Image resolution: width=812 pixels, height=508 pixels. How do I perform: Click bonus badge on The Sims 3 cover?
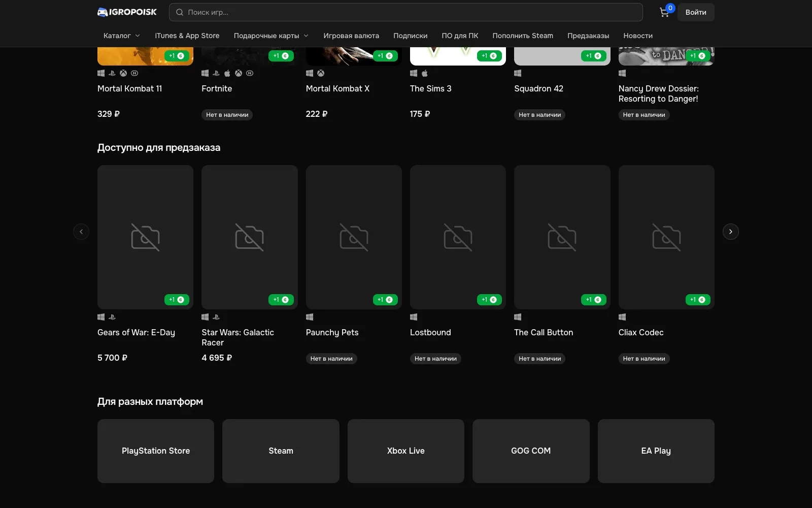pos(489,56)
